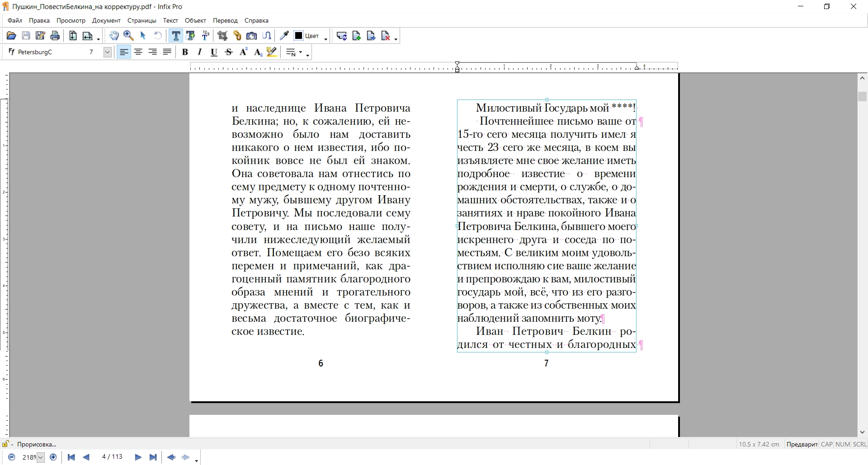Click the Fit Page Height icon
This screenshot has width=868, height=465.
[73, 36]
